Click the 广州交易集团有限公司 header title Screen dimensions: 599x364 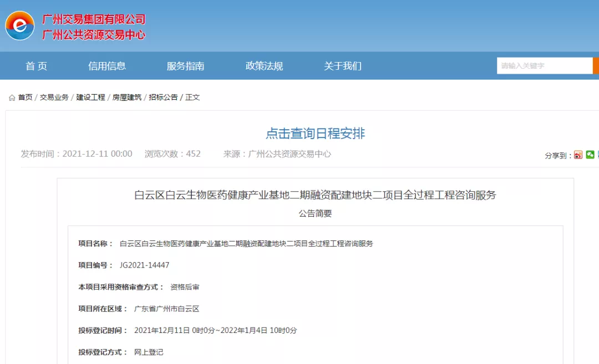(94, 19)
